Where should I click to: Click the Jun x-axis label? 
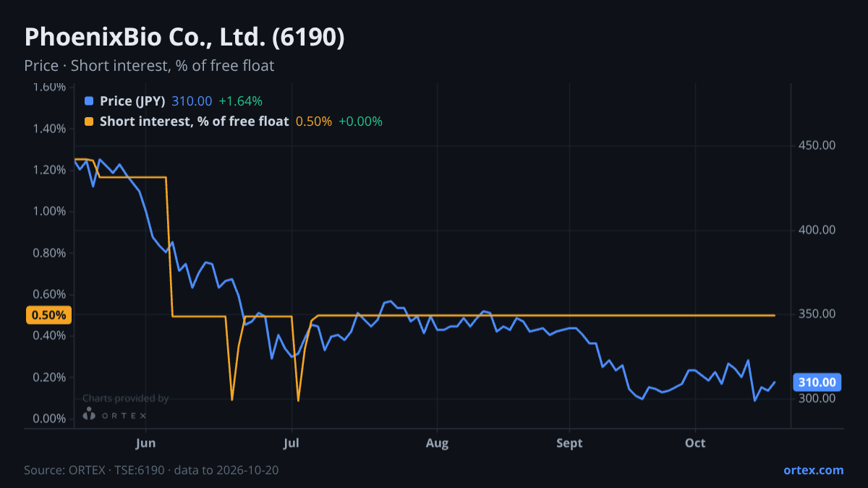pyautogui.click(x=146, y=442)
